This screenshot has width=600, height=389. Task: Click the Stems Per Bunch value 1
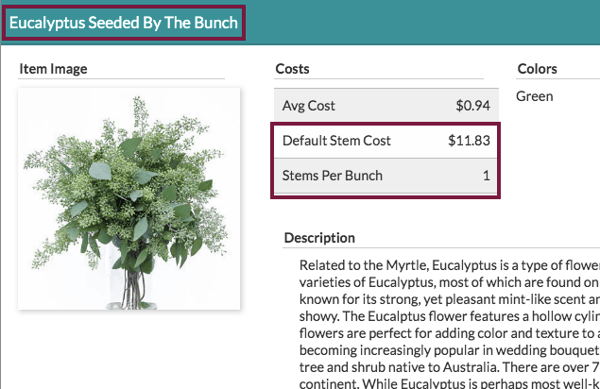pos(486,176)
